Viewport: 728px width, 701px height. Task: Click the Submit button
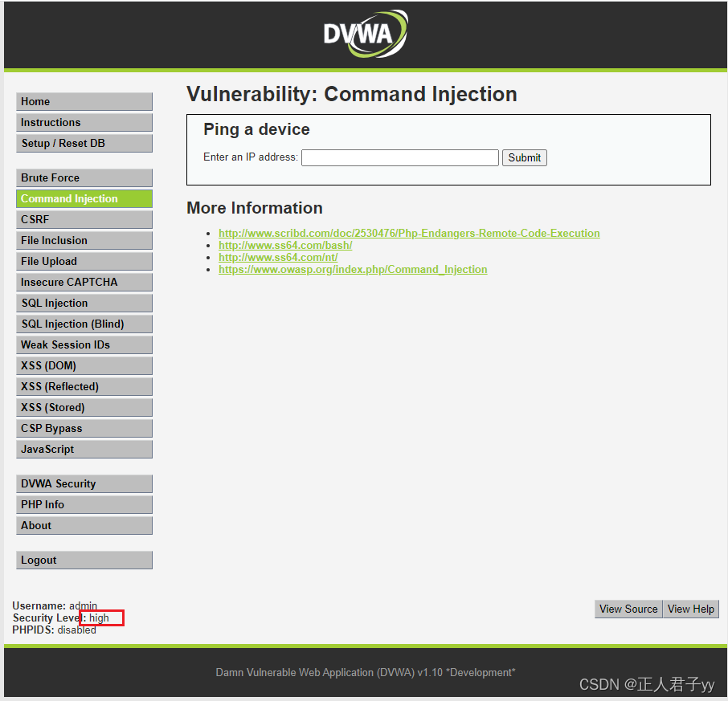[524, 157]
